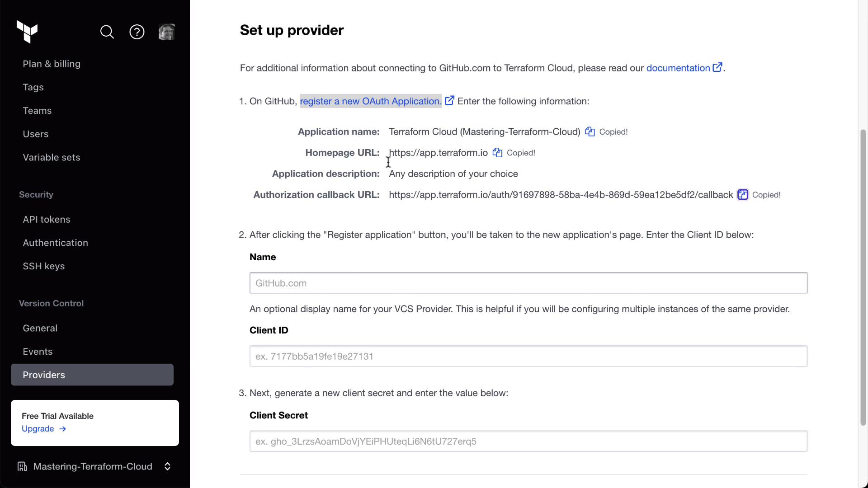The width and height of the screenshot is (868, 488).
Task: Click into the Client ID field
Action: (528, 356)
